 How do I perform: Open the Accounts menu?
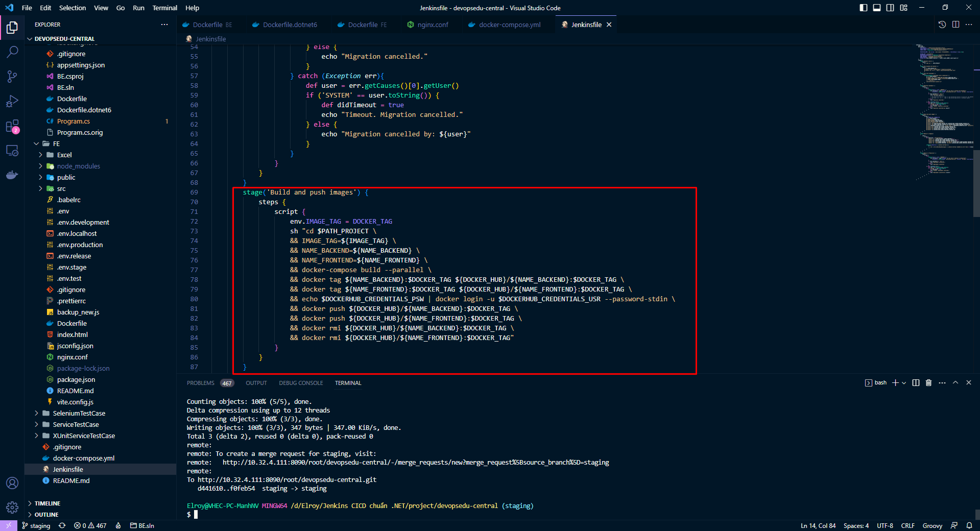point(12,483)
